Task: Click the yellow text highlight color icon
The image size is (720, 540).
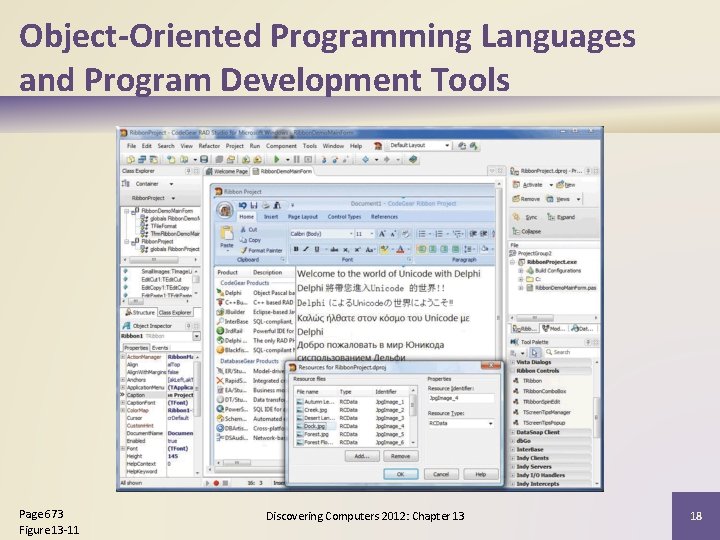Action: pos(384,249)
